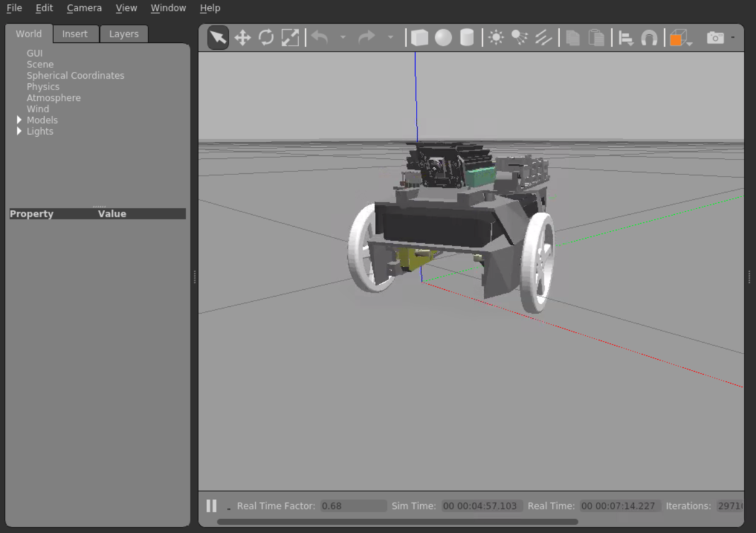Screen dimensions: 756x533
Task: Add a directional light
Action: [x=544, y=38]
